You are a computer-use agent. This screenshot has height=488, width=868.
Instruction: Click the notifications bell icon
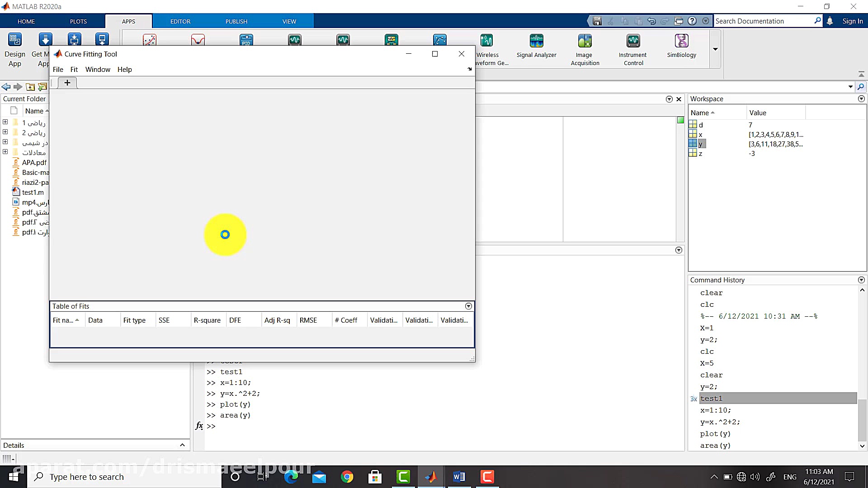pyautogui.click(x=830, y=21)
